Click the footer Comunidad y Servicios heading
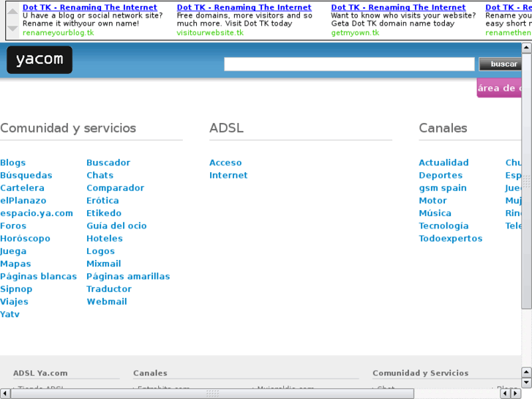Screen dimensions: 532x399 pos(420,373)
